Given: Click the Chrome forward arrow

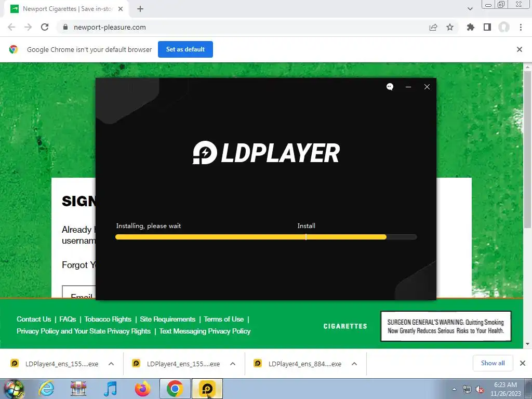Looking at the screenshot, I should tap(28, 27).
